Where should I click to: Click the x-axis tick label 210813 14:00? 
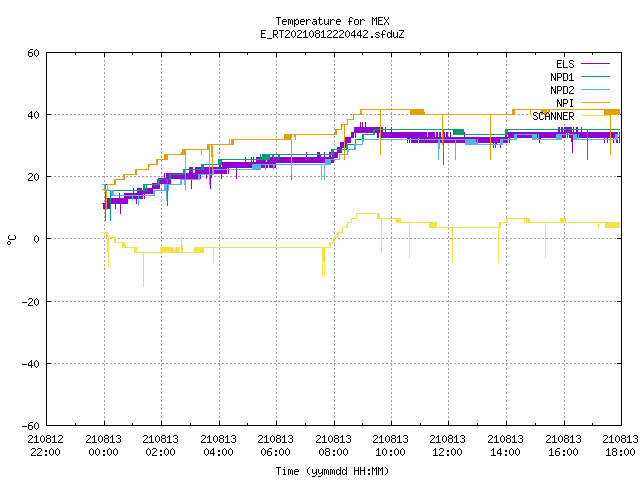pos(506,446)
